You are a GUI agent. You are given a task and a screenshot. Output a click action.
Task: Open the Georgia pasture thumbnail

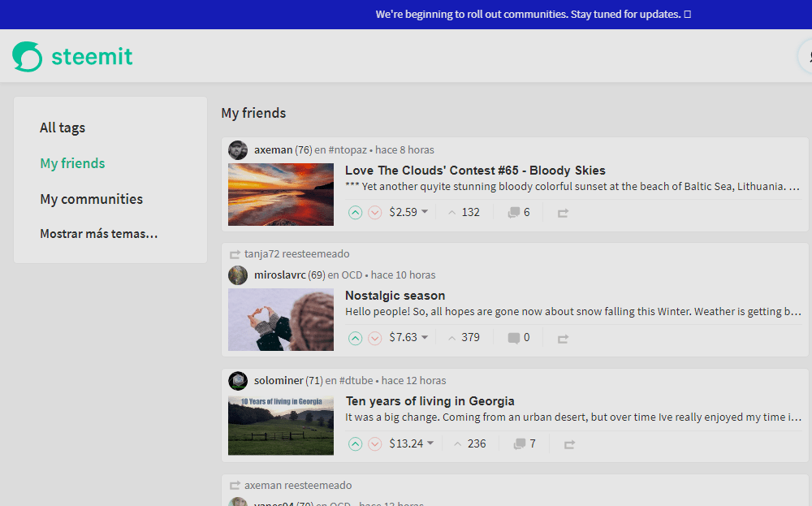[x=281, y=426]
